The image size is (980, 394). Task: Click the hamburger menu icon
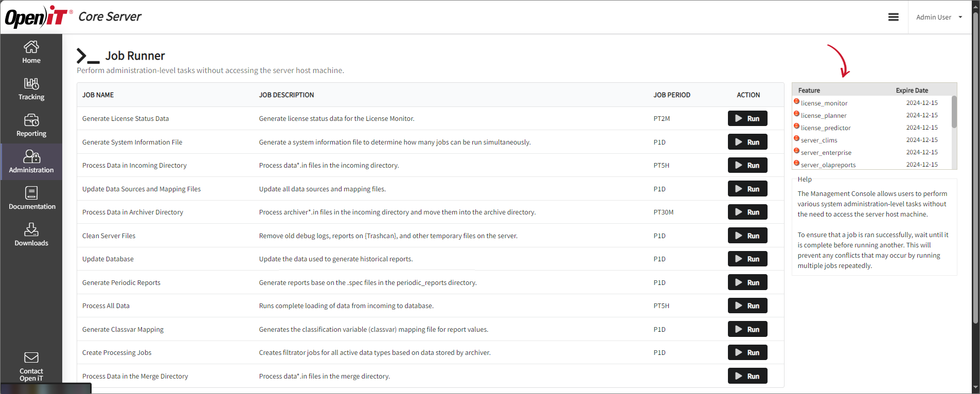click(x=893, y=17)
